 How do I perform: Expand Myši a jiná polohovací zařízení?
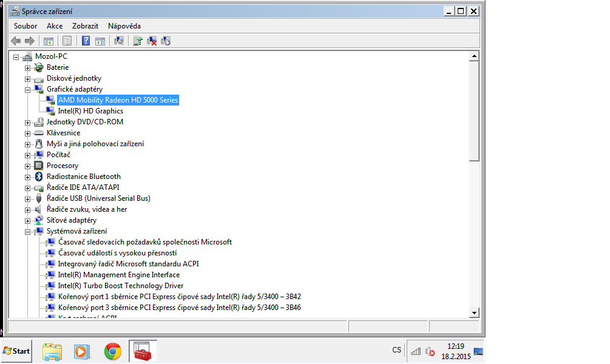pyautogui.click(x=28, y=144)
